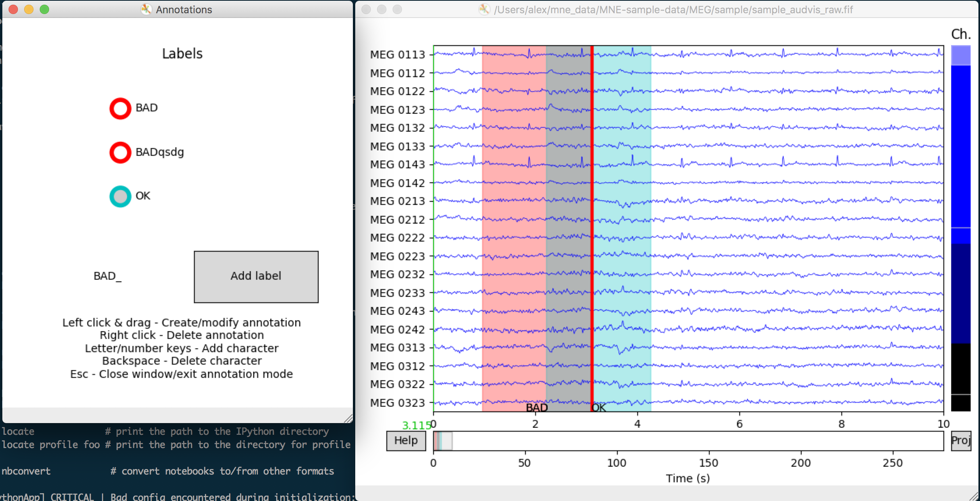The image size is (980, 501).
Task: Open the Help dialog
Action: (x=405, y=440)
